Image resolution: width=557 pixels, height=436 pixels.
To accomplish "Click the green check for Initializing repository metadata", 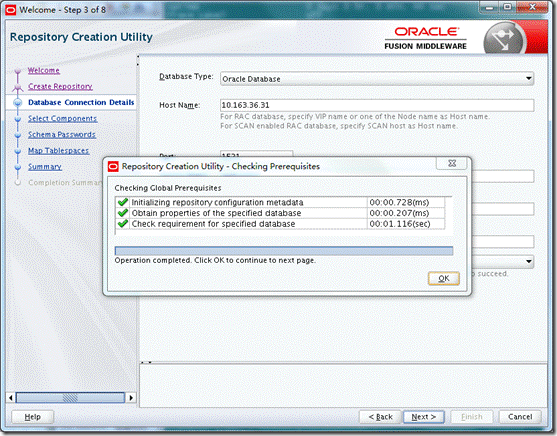I will point(123,202).
